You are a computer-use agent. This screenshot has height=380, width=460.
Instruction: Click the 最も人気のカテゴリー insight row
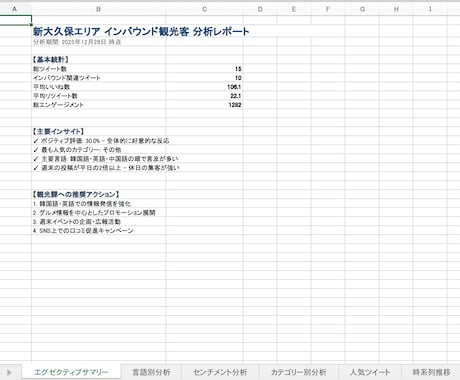click(77, 150)
